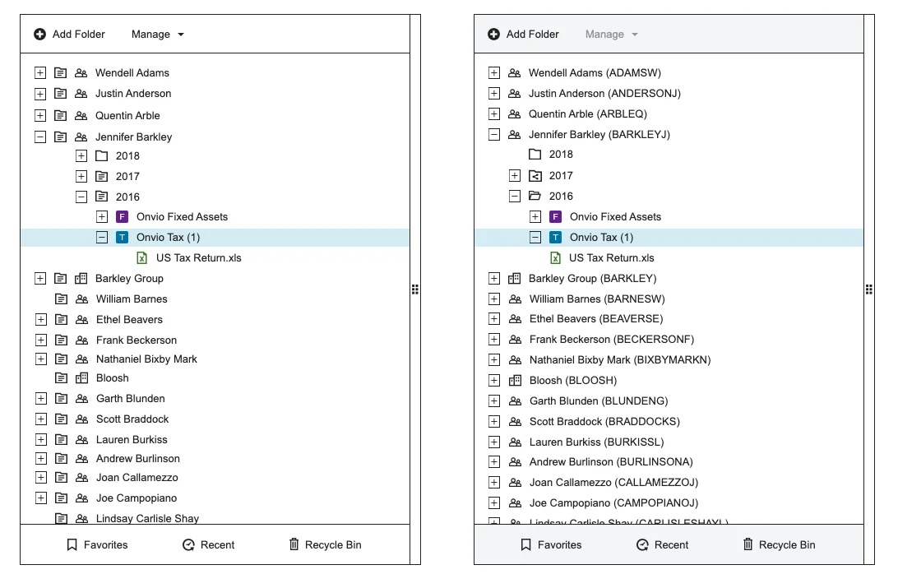Click the Barkley Group (BARKLEY) building icon

click(514, 278)
